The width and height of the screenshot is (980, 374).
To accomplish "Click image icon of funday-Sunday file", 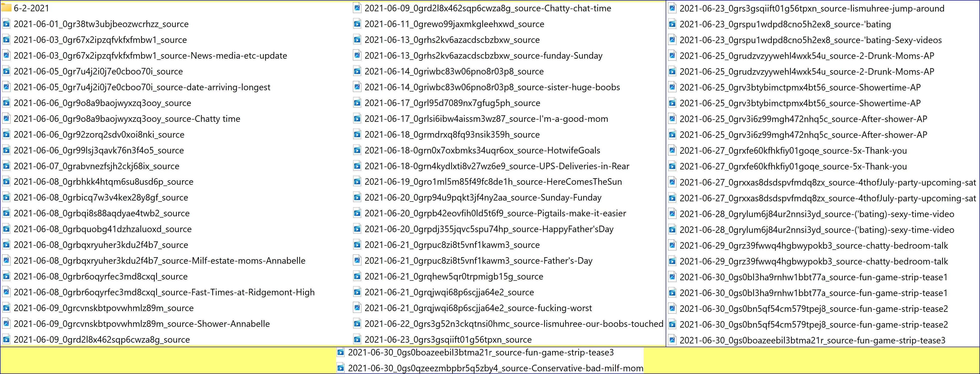I will (357, 56).
